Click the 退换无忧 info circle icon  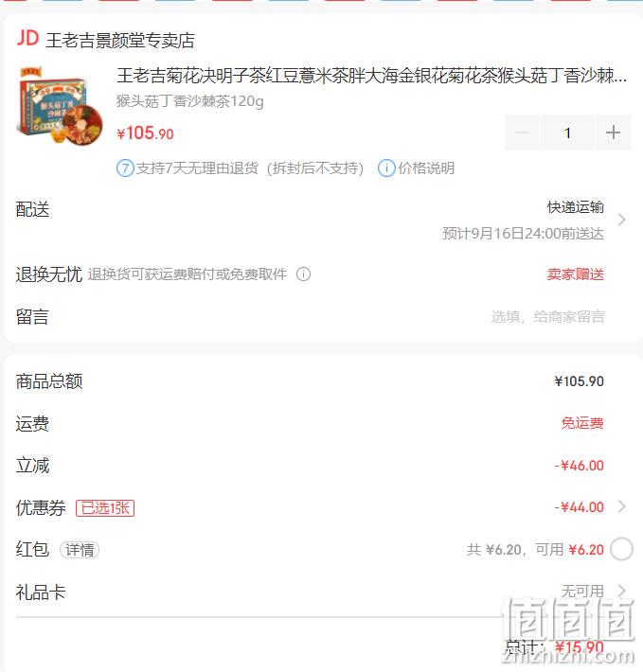pos(303,274)
